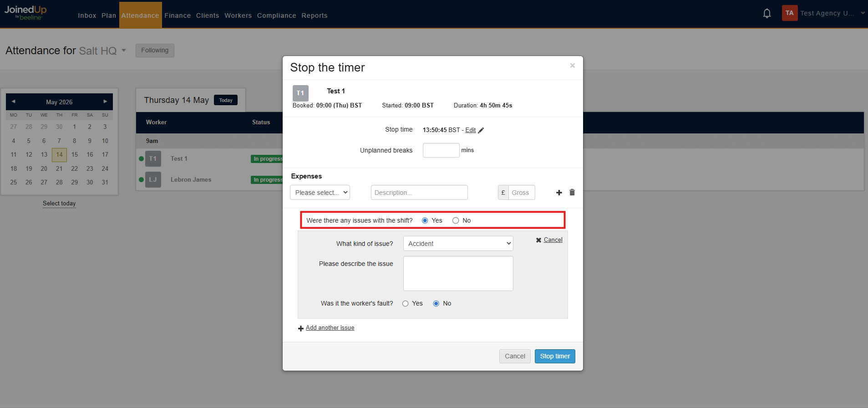Click the Today badge
The width and height of the screenshot is (868, 408).
coord(226,100)
